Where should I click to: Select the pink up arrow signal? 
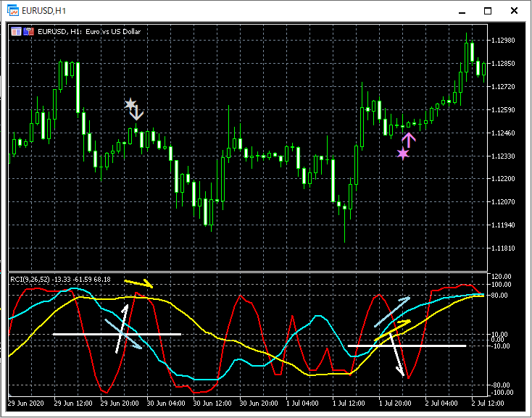(x=409, y=140)
